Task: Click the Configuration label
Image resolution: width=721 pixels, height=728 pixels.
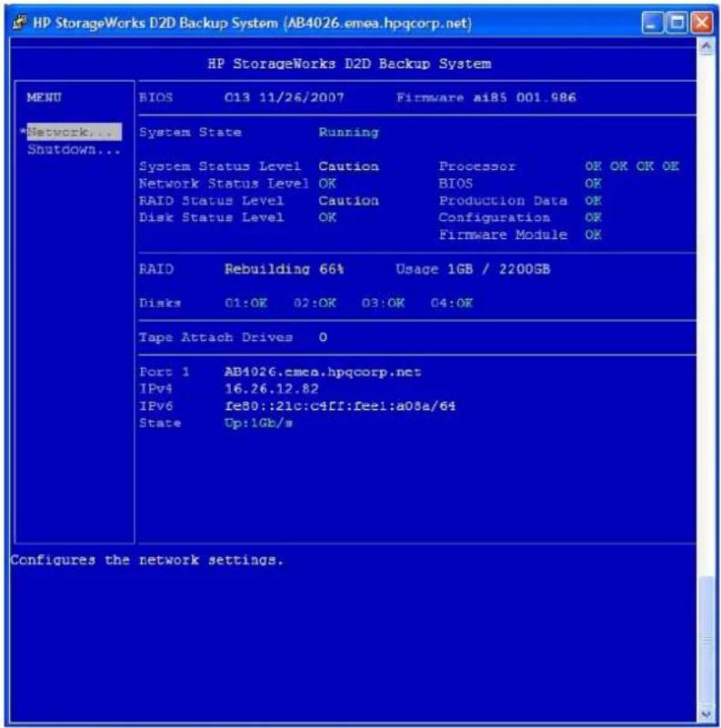Action: click(495, 217)
